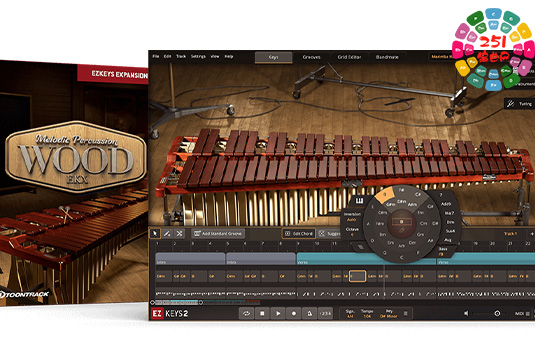Viewport: 535px width, 363px height.
Task: Click the grid icon below chord wheel
Action: pyautogui.click(x=360, y=246)
